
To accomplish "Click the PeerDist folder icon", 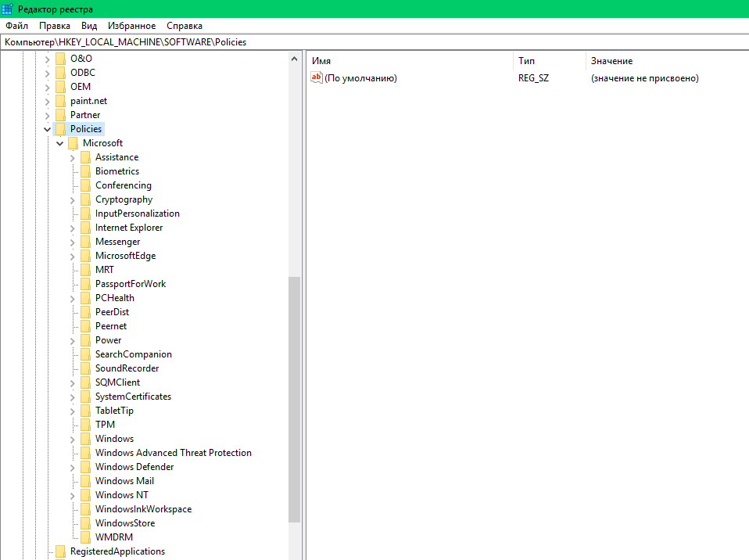I will pos(85,312).
